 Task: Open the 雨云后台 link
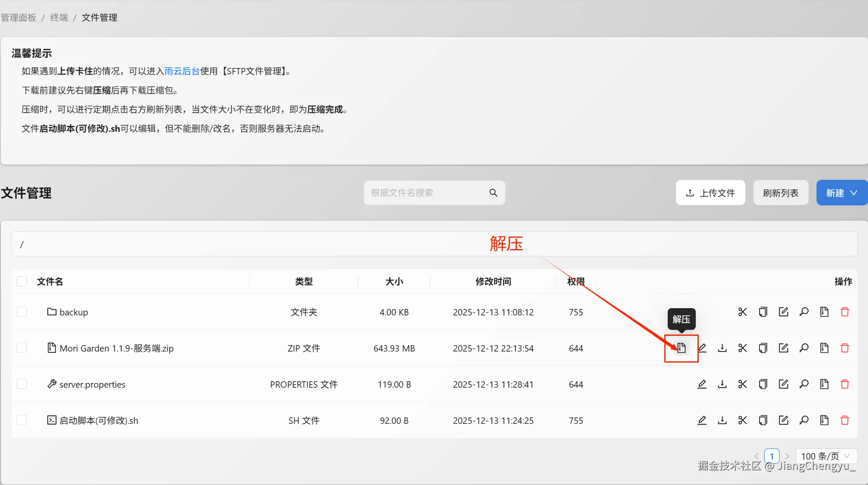pyautogui.click(x=182, y=71)
